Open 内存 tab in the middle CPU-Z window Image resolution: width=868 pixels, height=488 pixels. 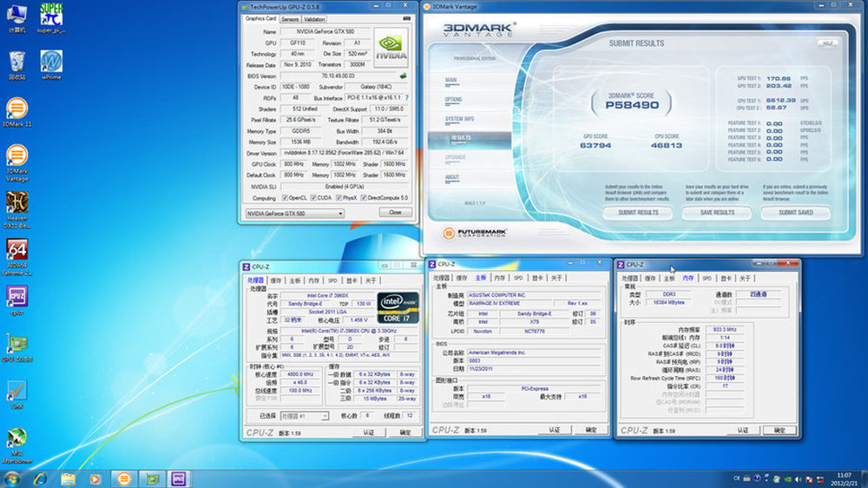[500, 278]
